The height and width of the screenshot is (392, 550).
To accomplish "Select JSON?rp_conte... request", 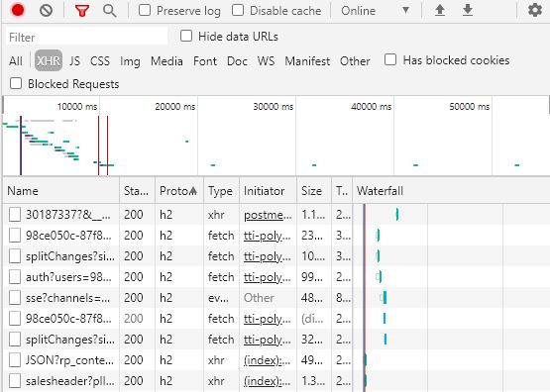I will pyautogui.click(x=69, y=359).
